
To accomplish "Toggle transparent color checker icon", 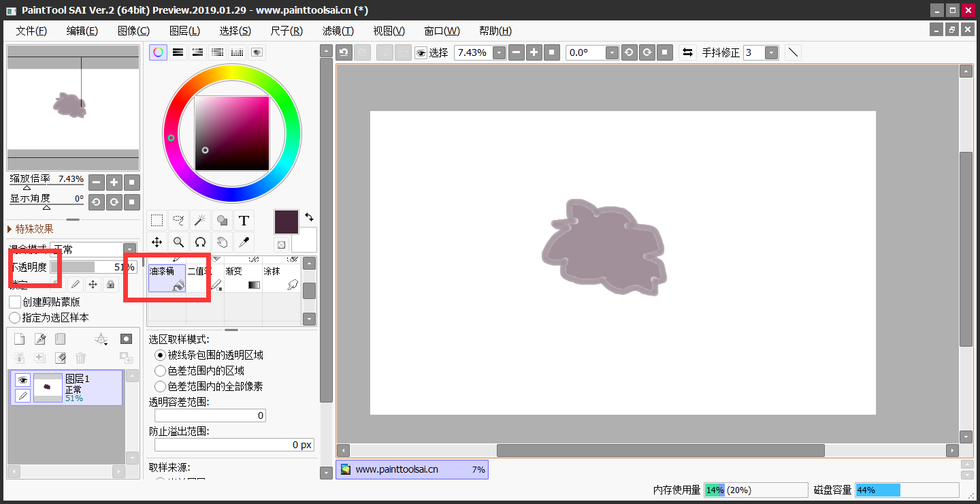I will pyautogui.click(x=280, y=245).
